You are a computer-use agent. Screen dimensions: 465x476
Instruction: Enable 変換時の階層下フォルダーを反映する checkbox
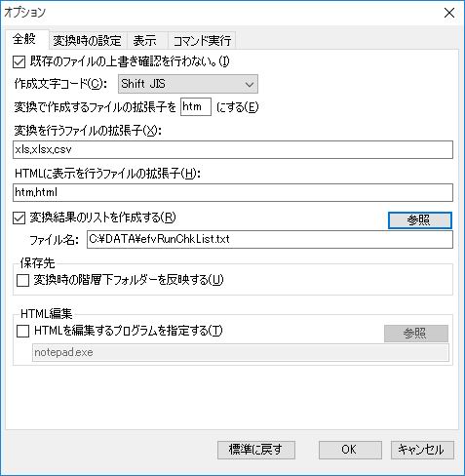pos(22,280)
